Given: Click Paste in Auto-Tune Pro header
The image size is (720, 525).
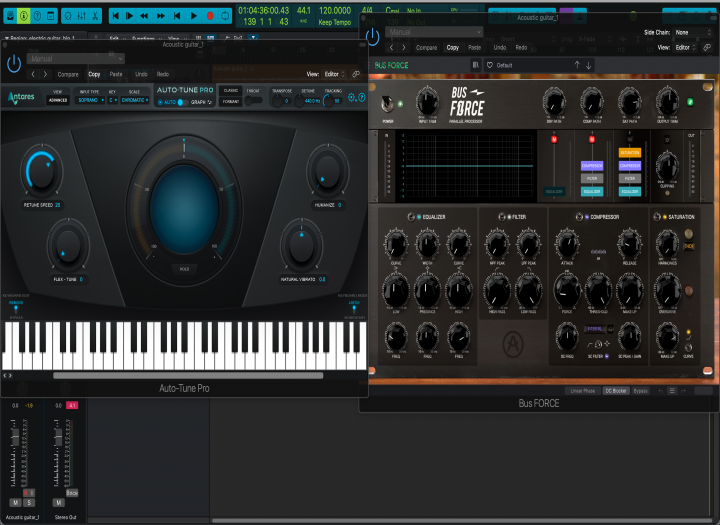Looking at the screenshot, I should (x=116, y=74).
